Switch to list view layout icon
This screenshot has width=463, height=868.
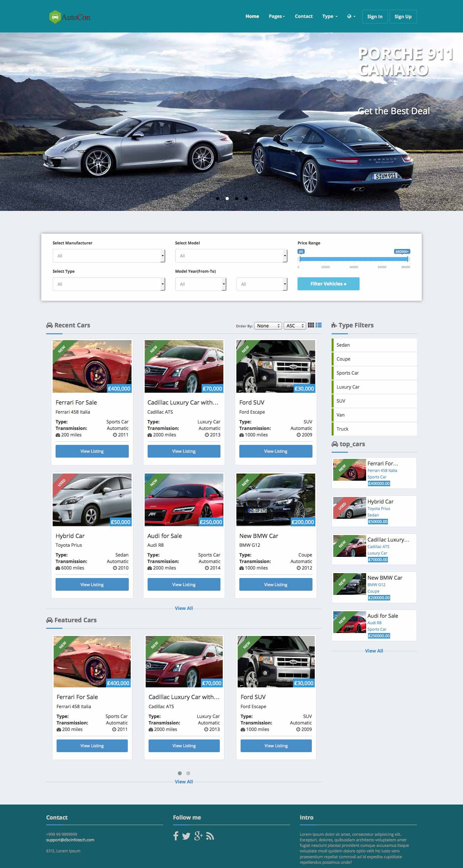[x=319, y=325]
